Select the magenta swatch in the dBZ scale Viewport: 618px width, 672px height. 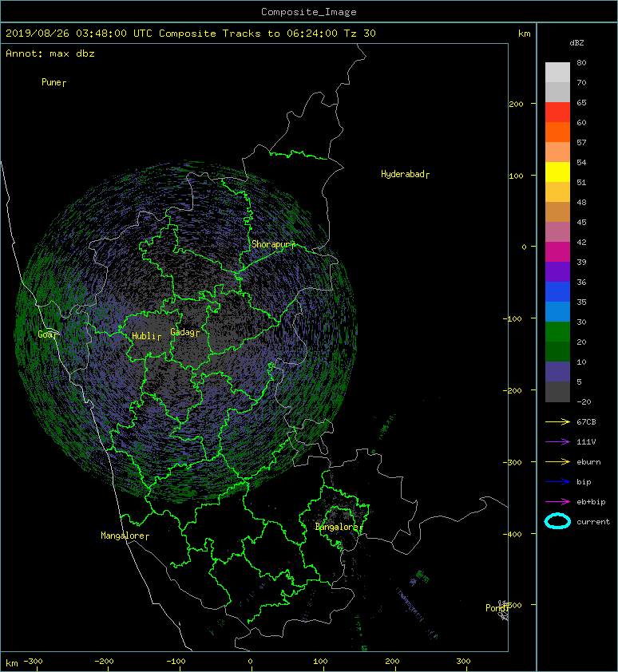[557, 251]
